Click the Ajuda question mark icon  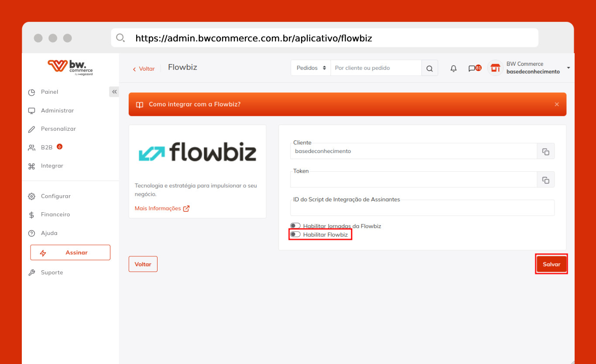(x=31, y=233)
